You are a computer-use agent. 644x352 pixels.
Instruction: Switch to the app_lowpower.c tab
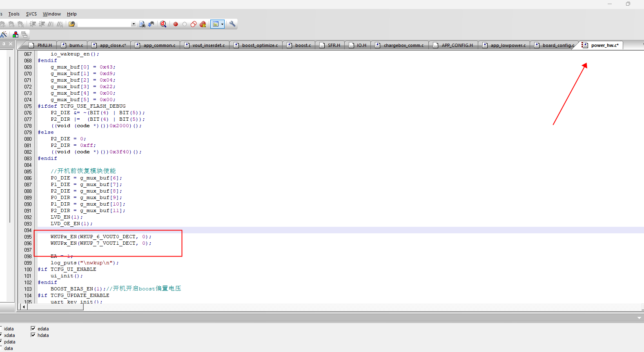pyautogui.click(x=504, y=45)
